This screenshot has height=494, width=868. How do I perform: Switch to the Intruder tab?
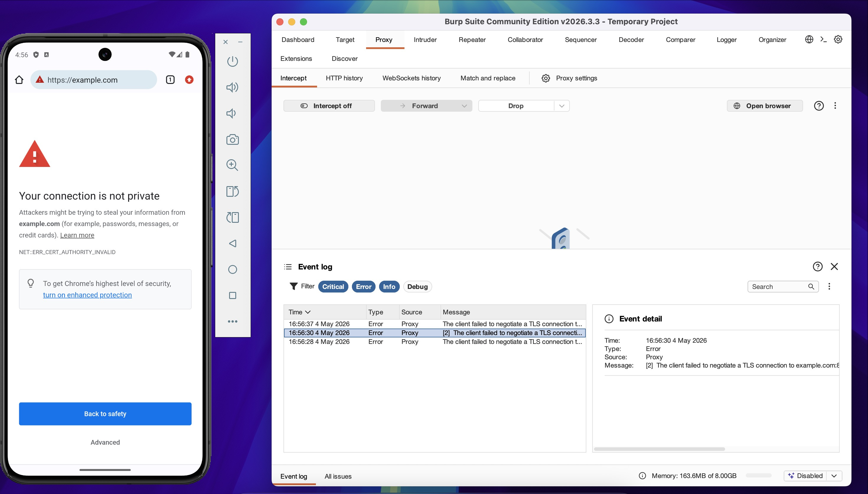(x=425, y=40)
